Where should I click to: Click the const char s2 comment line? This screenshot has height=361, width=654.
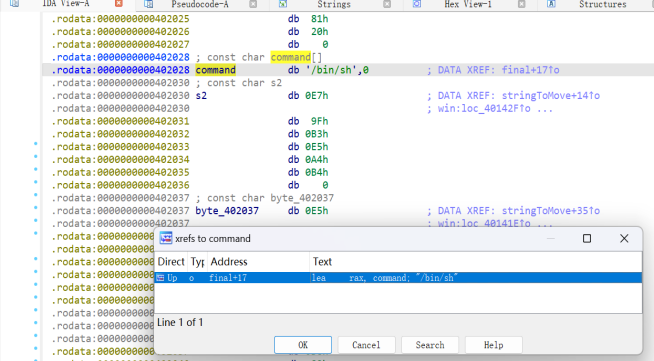pos(239,83)
